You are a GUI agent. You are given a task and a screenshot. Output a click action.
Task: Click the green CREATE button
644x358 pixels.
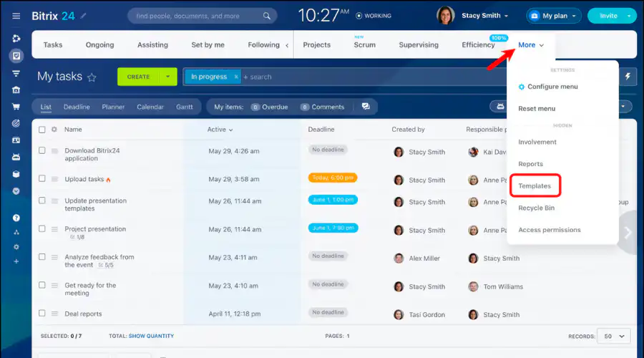138,77
